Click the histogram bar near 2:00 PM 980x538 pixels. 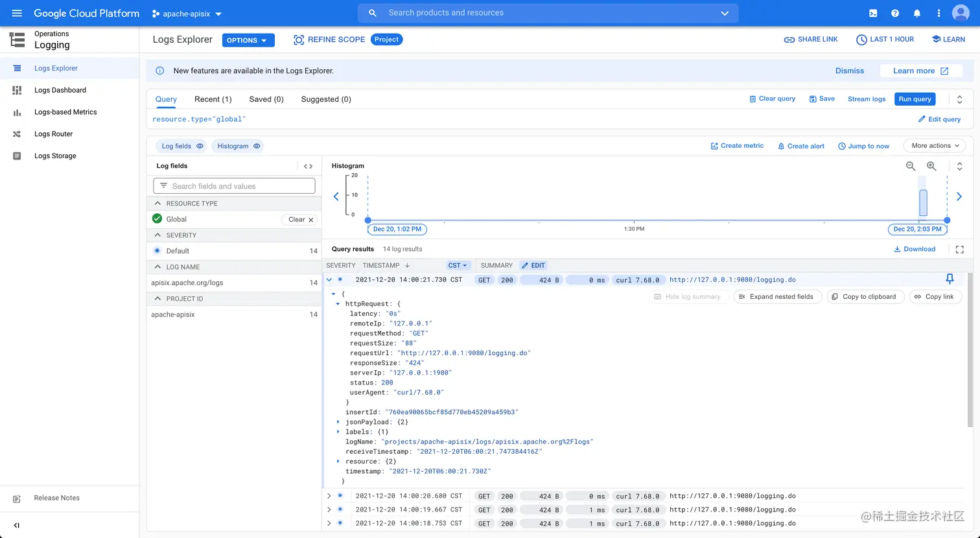point(923,203)
